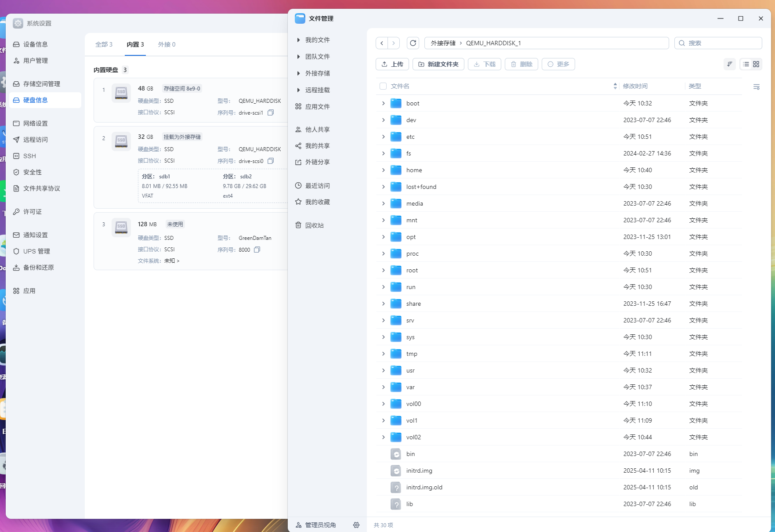Switch to list view layout
Image resolution: width=775 pixels, height=532 pixels.
(746, 64)
